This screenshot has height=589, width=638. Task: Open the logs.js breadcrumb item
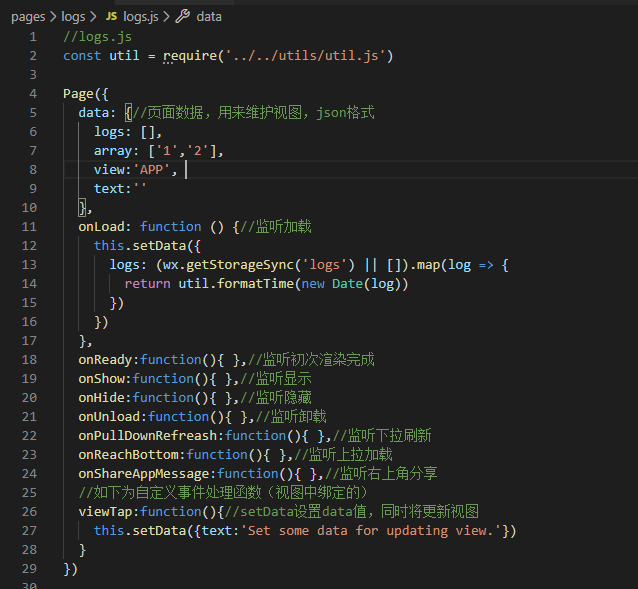pyautogui.click(x=141, y=17)
